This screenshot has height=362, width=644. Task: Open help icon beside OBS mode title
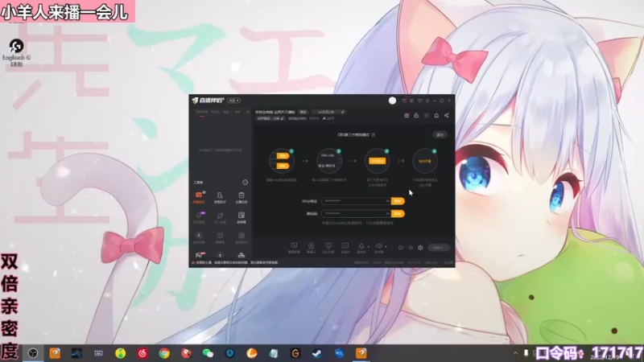coord(374,134)
